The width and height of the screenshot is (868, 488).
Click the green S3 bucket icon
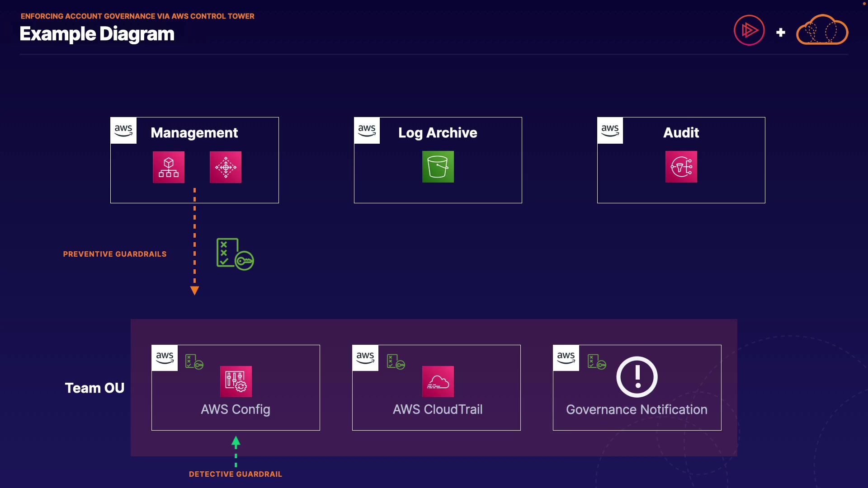coord(438,167)
